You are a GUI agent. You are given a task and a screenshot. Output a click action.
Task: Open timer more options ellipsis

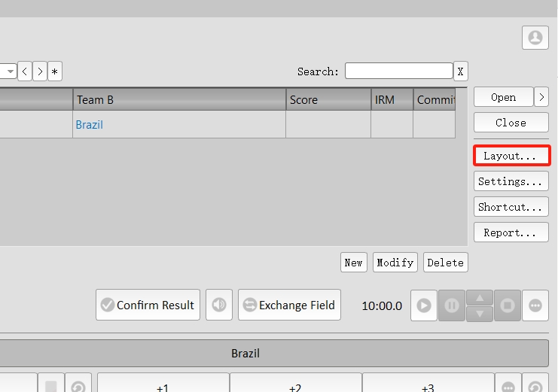pos(535,305)
